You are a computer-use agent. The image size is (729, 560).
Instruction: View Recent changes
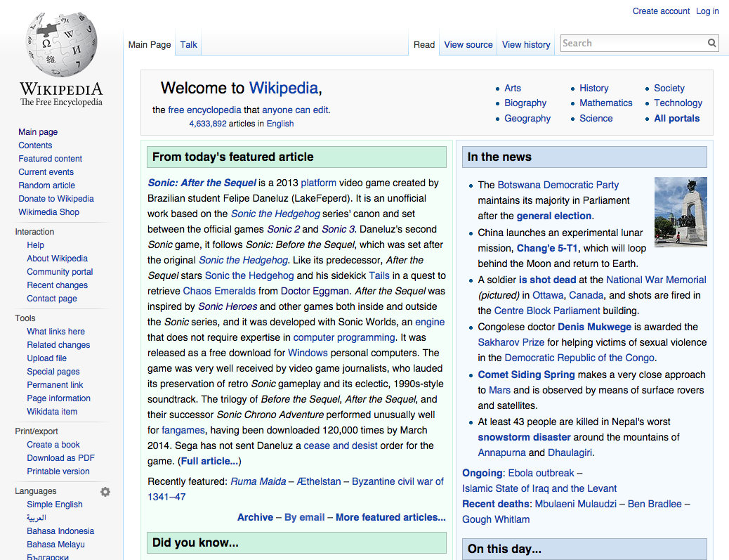[57, 285]
